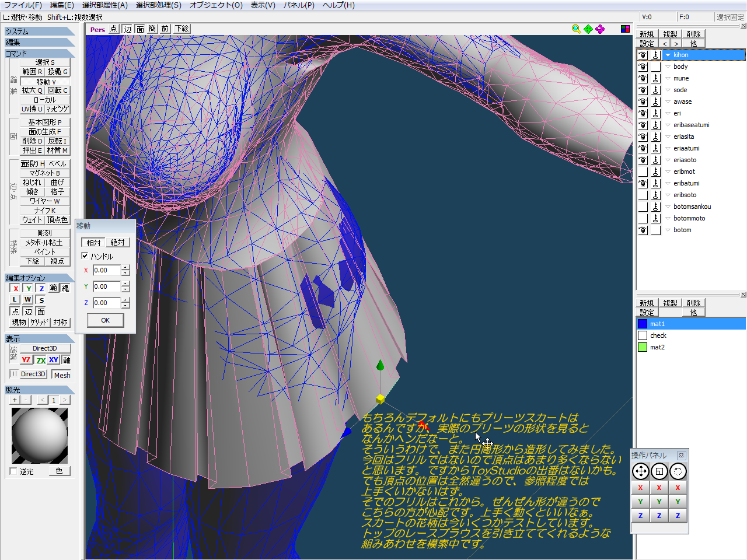Click the X value input field
The image size is (747, 560).
pos(106,271)
